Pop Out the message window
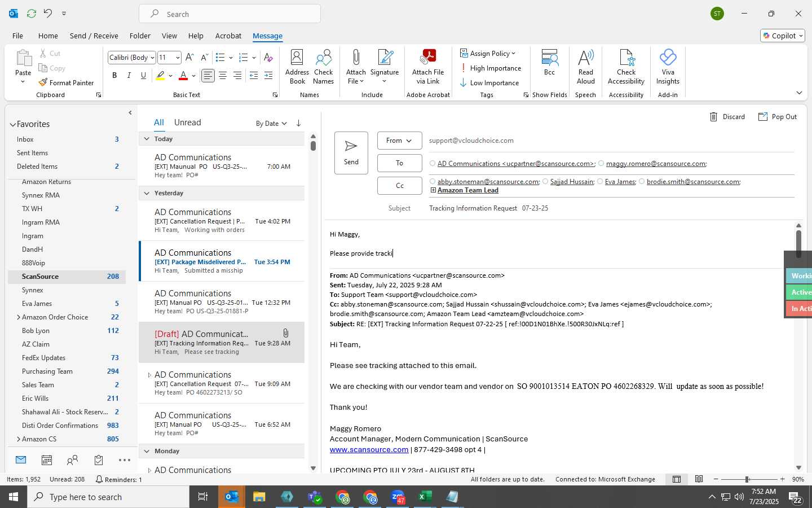Image resolution: width=812 pixels, height=508 pixels. (777, 117)
